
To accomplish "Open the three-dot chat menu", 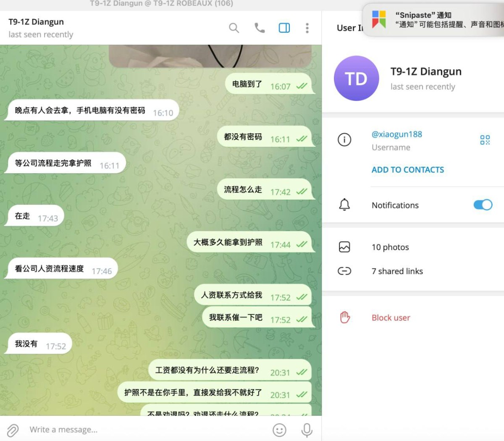I will point(307,28).
